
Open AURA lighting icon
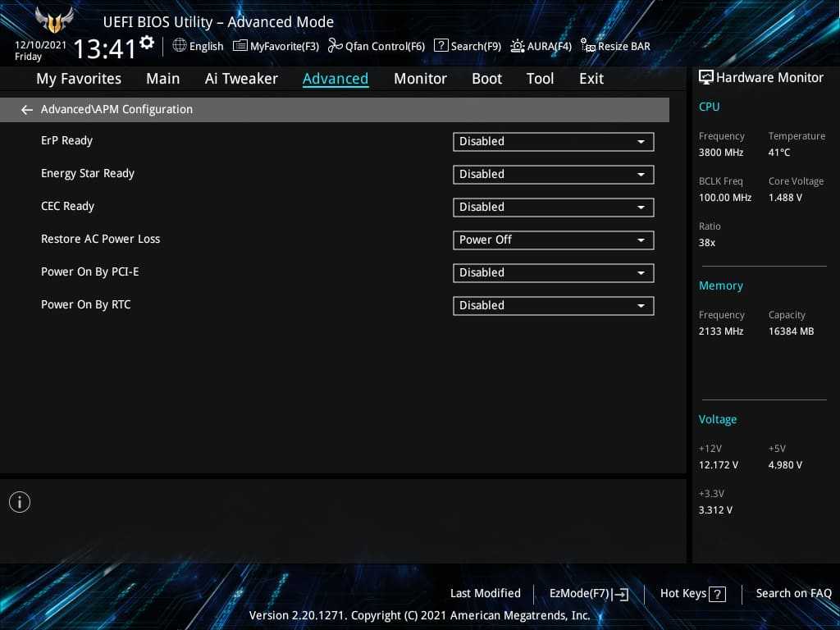coord(518,46)
